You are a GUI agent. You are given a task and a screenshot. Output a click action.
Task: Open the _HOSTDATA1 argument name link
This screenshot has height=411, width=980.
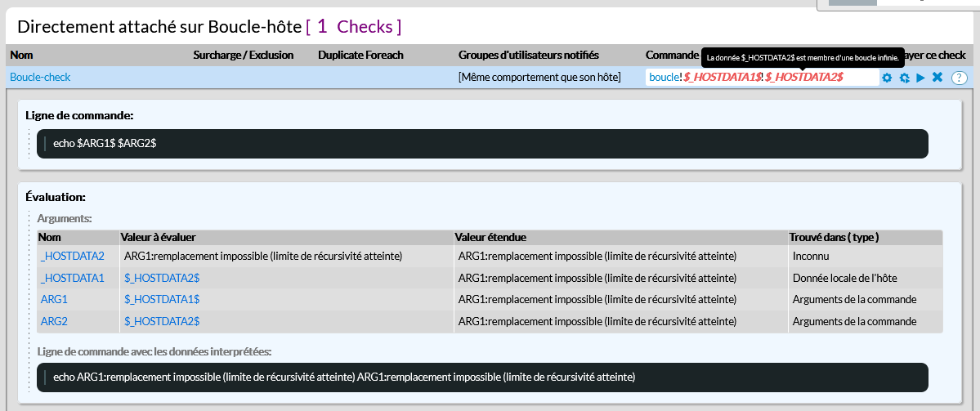pos(73,278)
